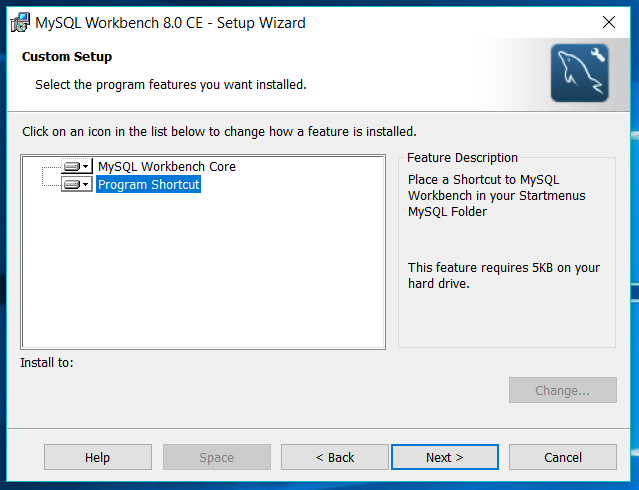Viewport: 639px width, 490px height.
Task: Open the MySQL Workbench Core install-option arrow
Action: pos(86,166)
